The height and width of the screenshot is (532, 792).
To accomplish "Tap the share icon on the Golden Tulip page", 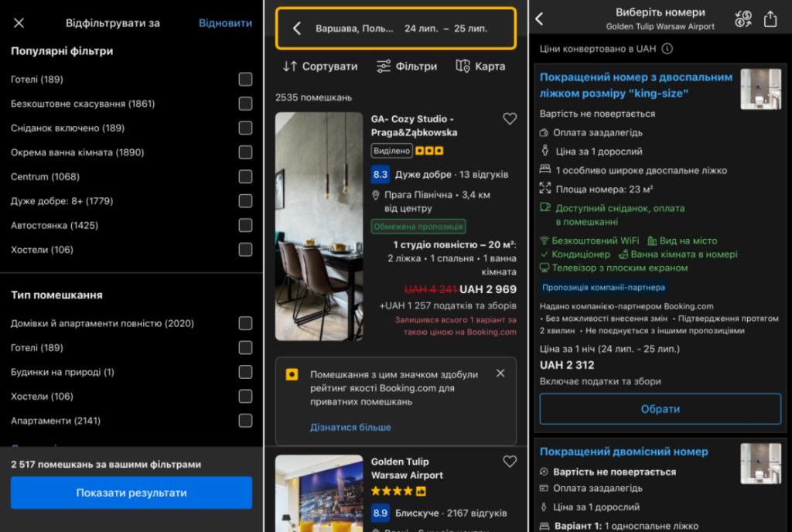I will [x=771, y=17].
